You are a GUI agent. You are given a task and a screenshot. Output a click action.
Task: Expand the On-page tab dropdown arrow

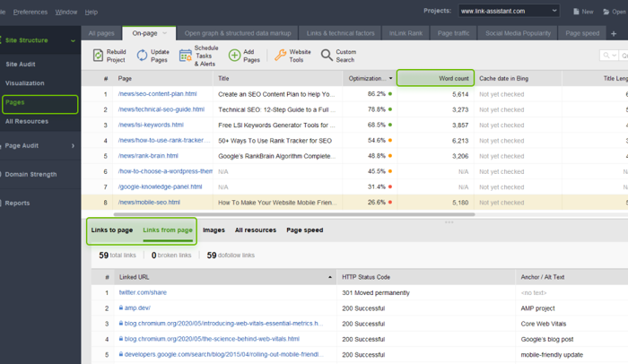(x=167, y=33)
